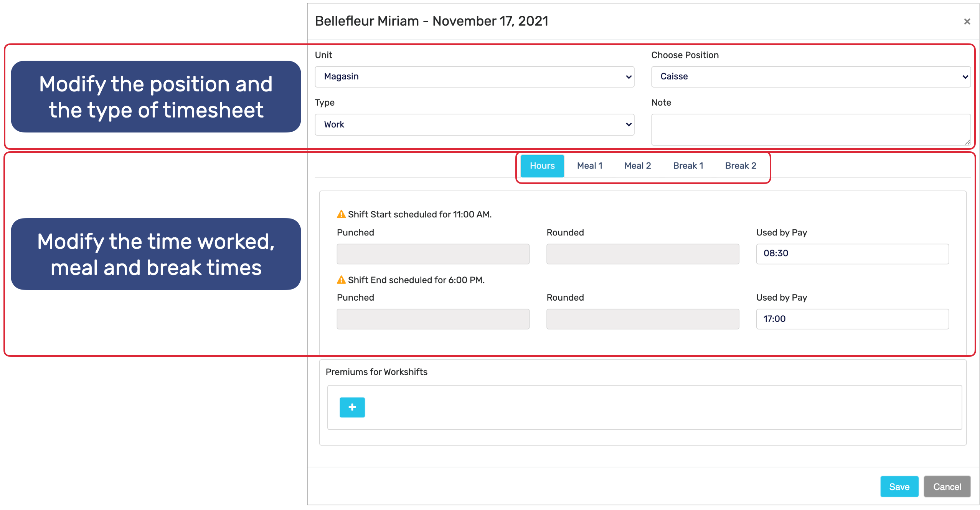Screen dimensions: 980x510
Task: Edit the shift start Used by Pay field 08:30
Action: click(x=852, y=253)
